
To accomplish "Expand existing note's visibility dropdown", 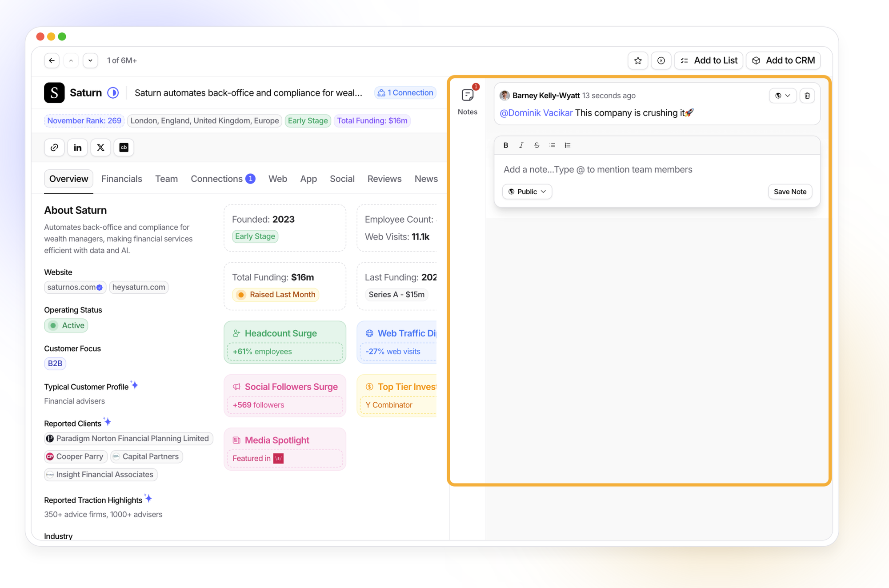I will (782, 96).
